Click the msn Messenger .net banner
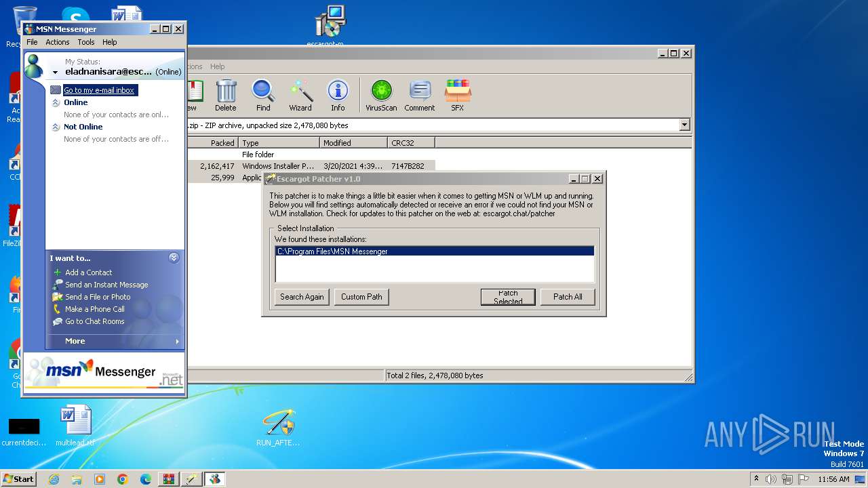Screen dimensions: 868x488 tap(104, 372)
